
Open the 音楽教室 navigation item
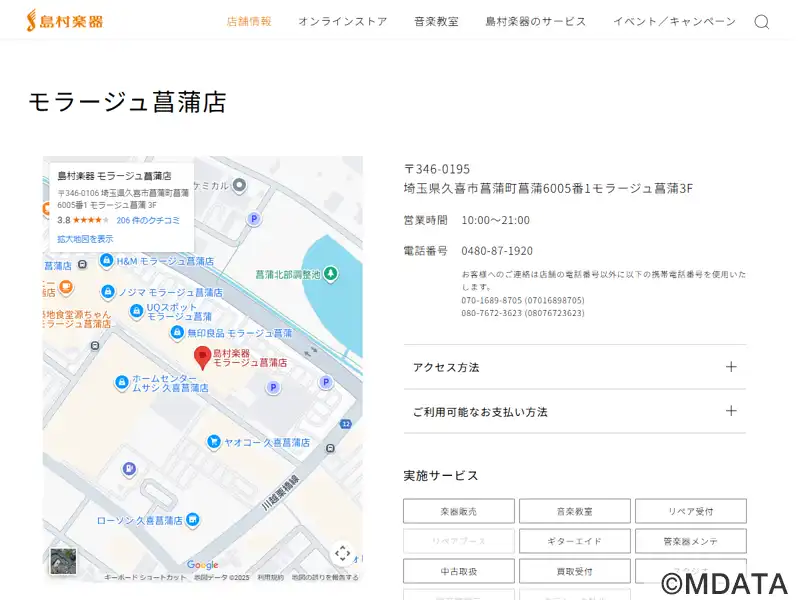[x=436, y=22]
